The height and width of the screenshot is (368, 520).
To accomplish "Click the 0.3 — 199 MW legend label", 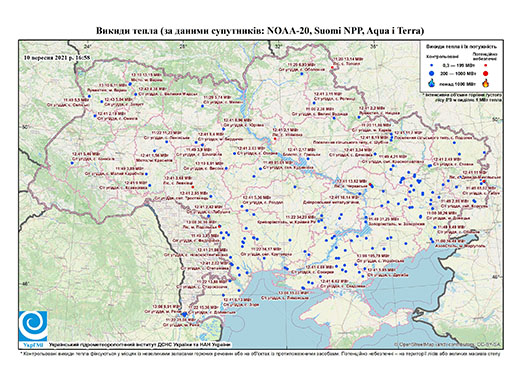I will 459,65.
